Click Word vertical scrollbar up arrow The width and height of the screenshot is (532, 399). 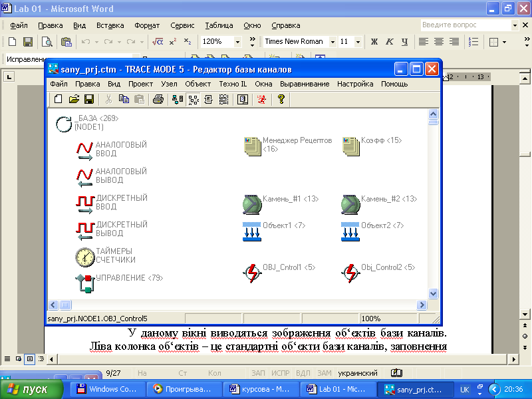click(525, 79)
